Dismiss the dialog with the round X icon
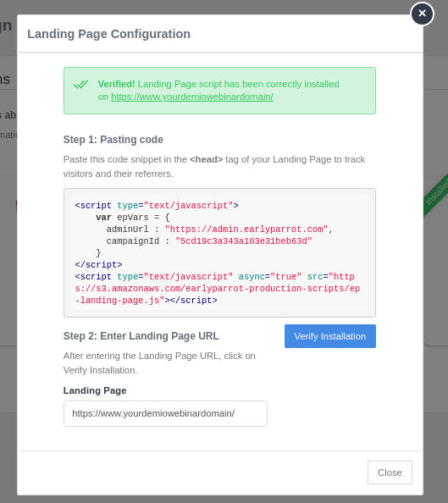448x503 pixels. pyautogui.click(x=422, y=14)
